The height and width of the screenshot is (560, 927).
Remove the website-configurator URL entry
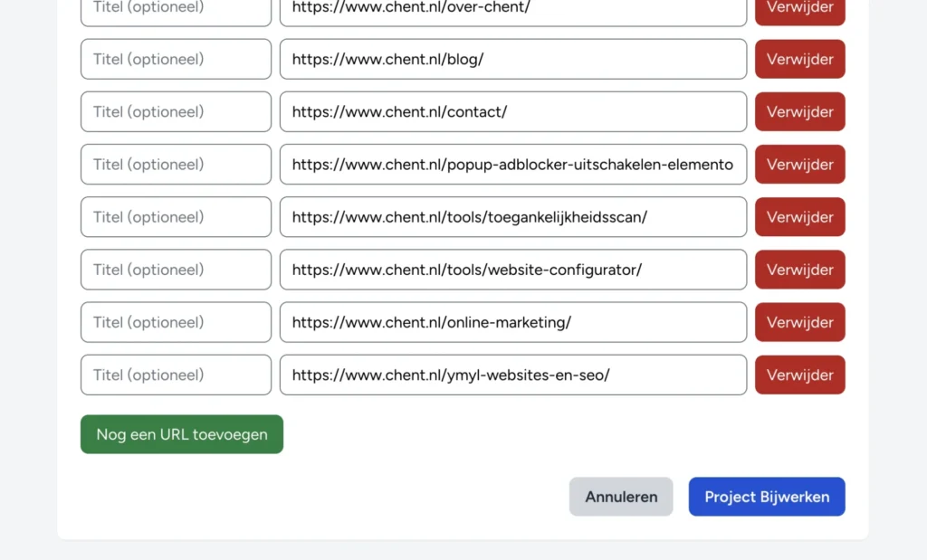tap(799, 269)
